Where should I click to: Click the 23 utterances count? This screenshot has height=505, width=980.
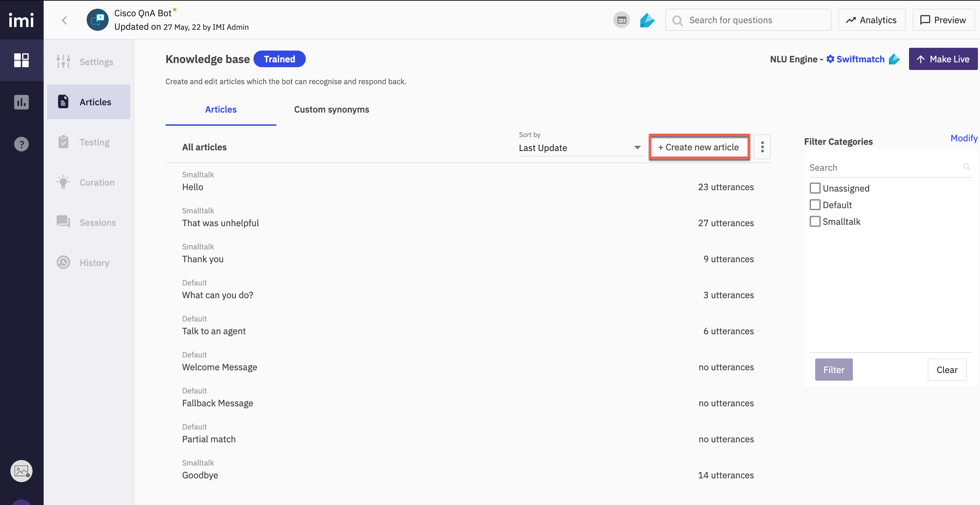[x=726, y=187]
